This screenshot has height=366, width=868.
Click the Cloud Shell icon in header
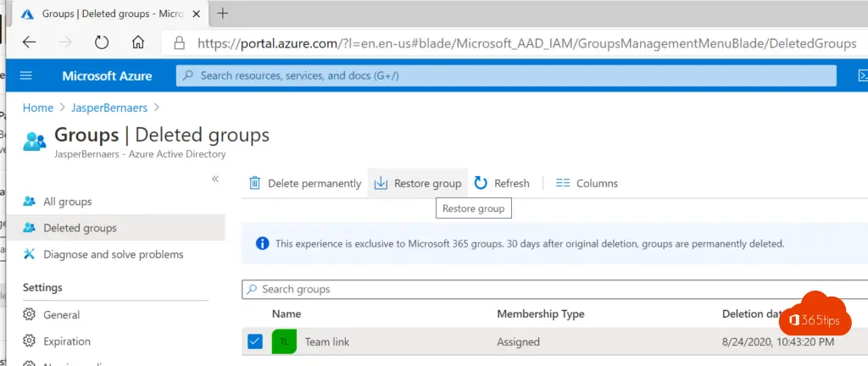[862, 76]
